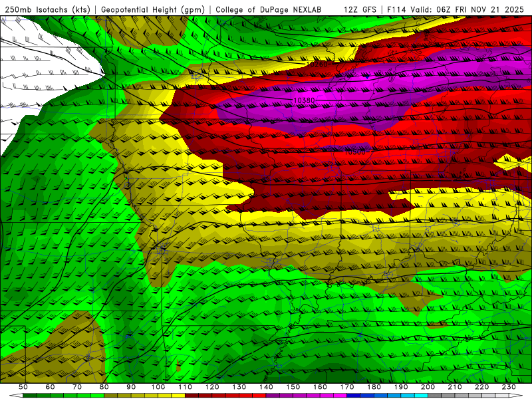This screenshot has width=532, height=399.
Task: Click the 60 kts color scale label
Action: click(x=51, y=387)
